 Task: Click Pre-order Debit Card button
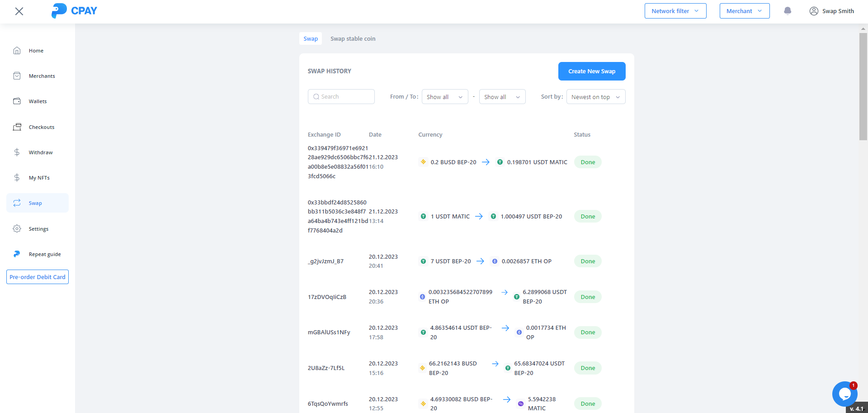pyautogui.click(x=38, y=277)
